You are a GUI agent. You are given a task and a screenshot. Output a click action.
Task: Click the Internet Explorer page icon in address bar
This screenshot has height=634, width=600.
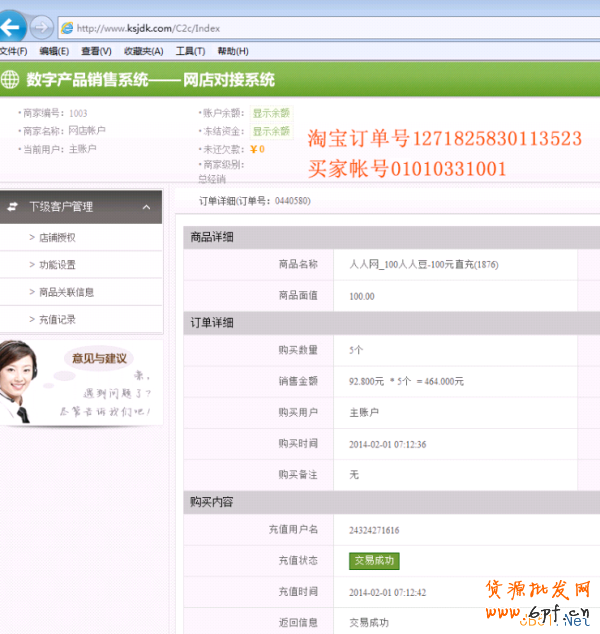[67, 28]
